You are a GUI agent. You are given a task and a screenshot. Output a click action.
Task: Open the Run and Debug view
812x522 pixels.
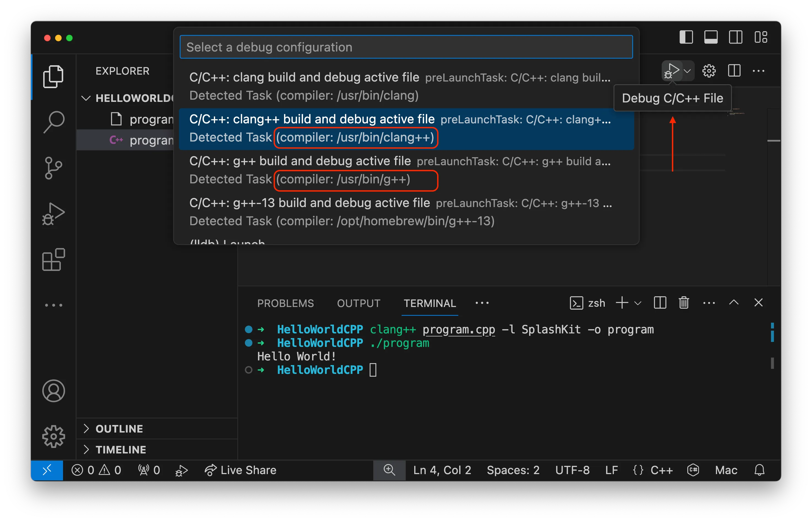(x=53, y=214)
